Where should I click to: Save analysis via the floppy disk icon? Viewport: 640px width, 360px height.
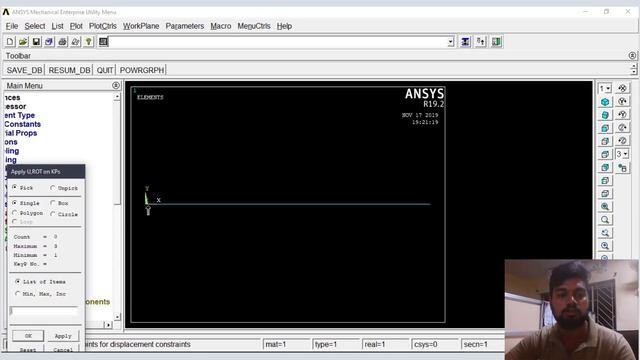click(36, 42)
